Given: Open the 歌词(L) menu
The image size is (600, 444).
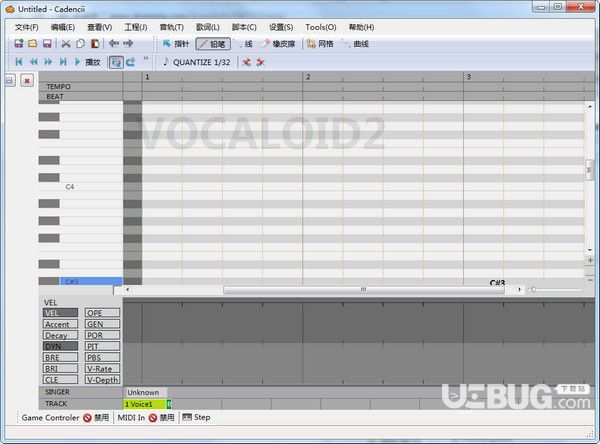Looking at the screenshot, I should [208, 27].
